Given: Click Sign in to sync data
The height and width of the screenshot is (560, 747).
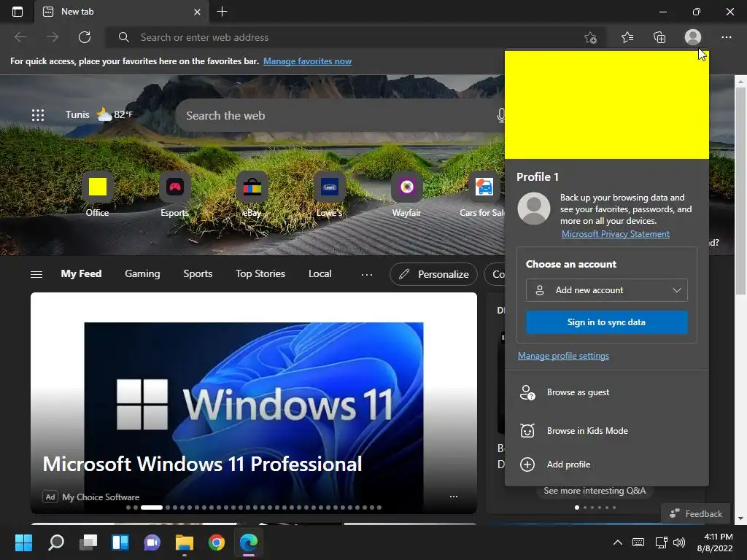Looking at the screenshot, I should [606, 322].
